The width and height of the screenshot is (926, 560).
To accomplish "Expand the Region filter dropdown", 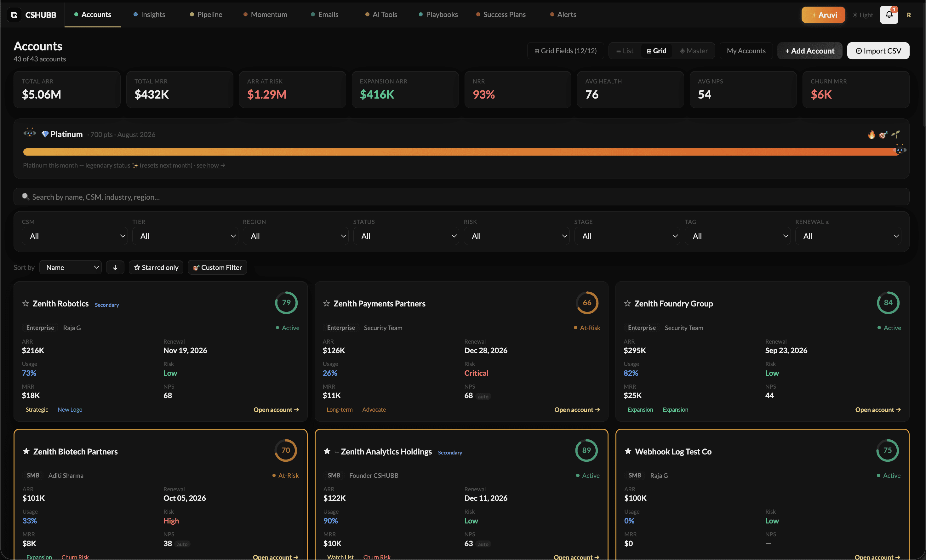I will [x=295, y=236].
